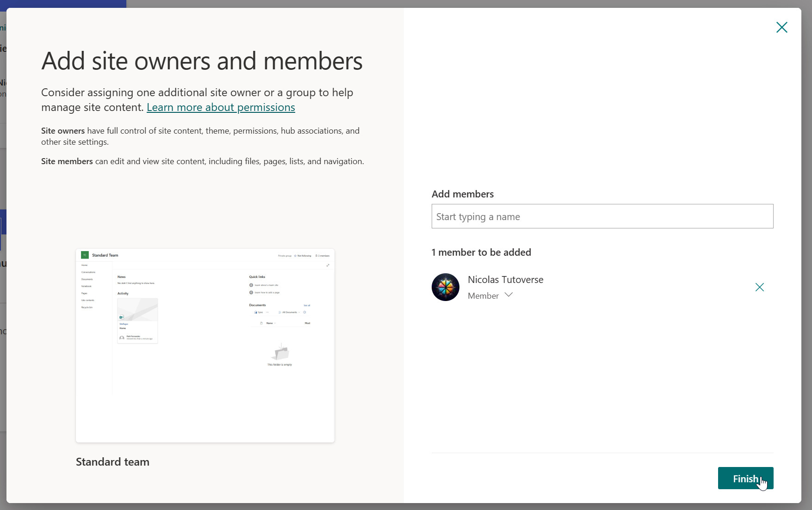Click the Standard team preview thumbnail
Image resolution: width=812 pixels, height=510 pixels.
click(x=205, y=345)
